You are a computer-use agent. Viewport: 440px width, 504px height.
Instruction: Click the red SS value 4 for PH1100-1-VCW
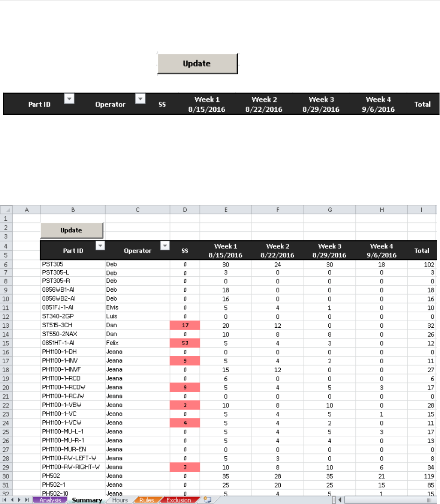[x=185, y=423]
